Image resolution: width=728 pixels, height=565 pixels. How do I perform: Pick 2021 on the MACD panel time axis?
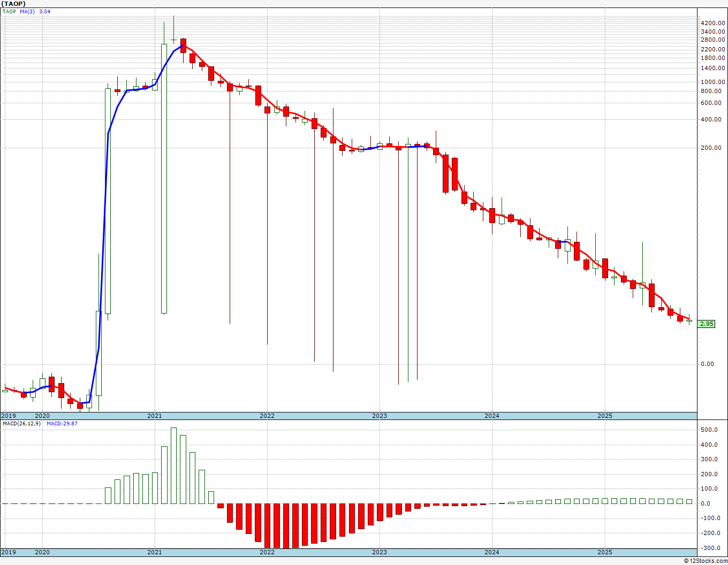point(154,552)
